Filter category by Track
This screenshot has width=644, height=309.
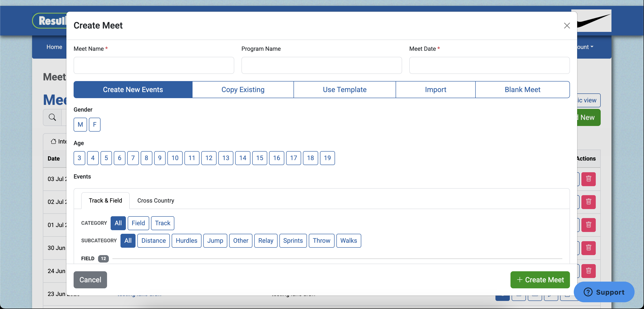click(x=162, y=223)
